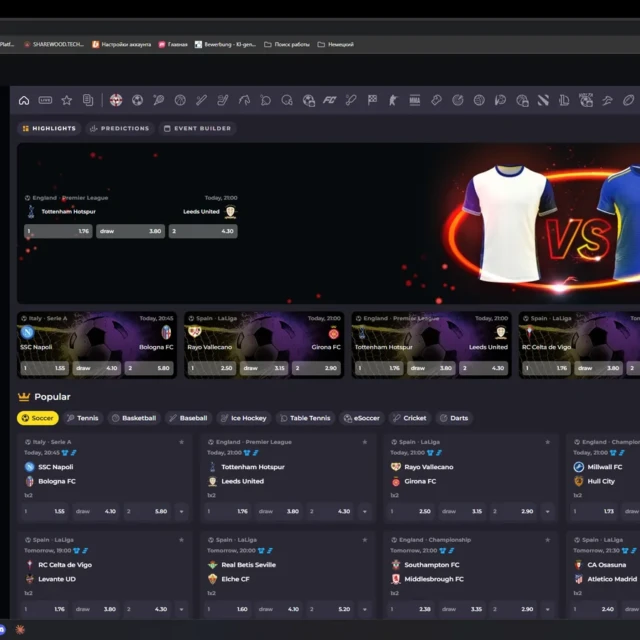Viewport: 640px width, 640px height.
Task: Open the favorites star in the sports bar
Action: (x=67, y=100)
